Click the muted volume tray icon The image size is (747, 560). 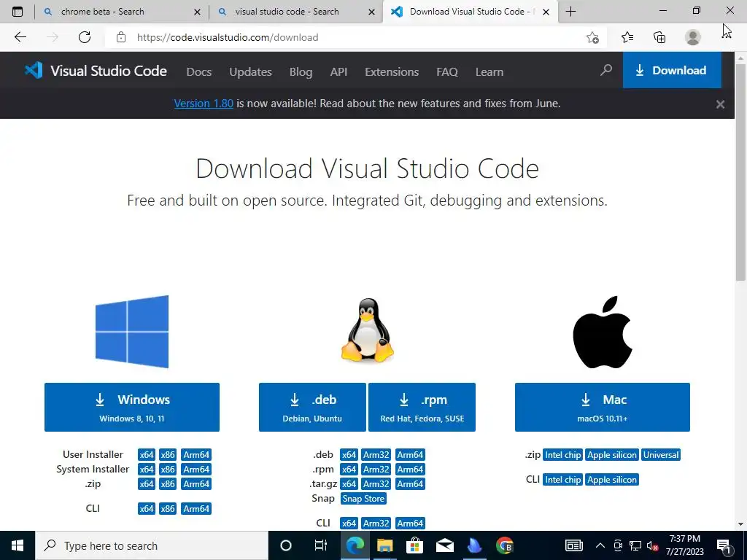652,545
